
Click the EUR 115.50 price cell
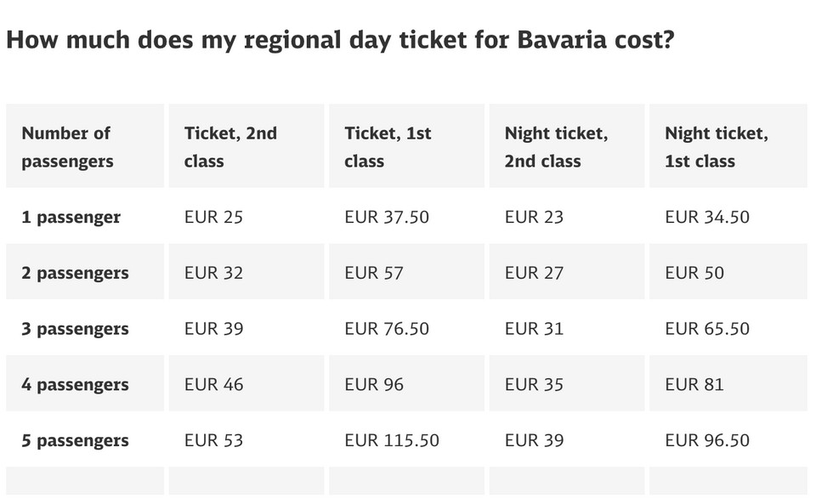point(392,440)
